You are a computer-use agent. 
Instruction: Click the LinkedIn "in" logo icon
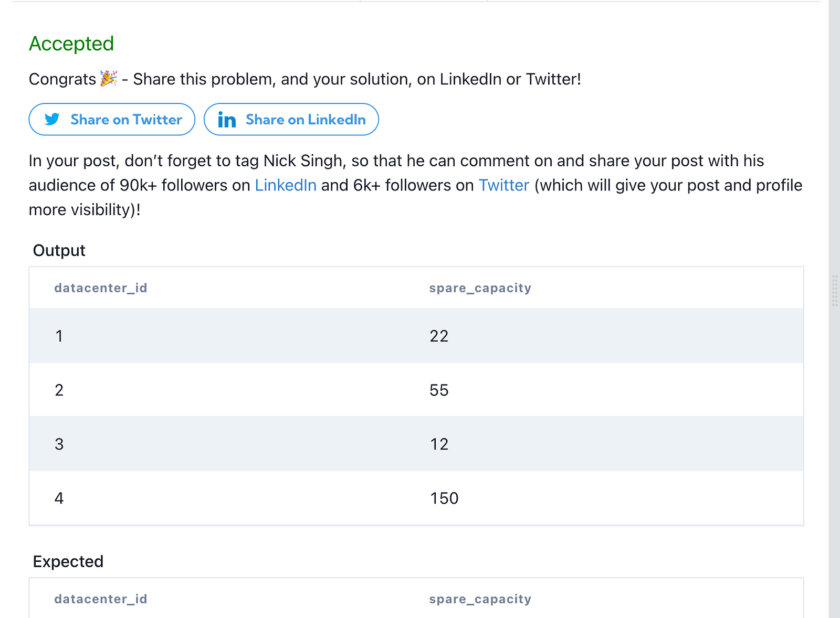point(227,120)
